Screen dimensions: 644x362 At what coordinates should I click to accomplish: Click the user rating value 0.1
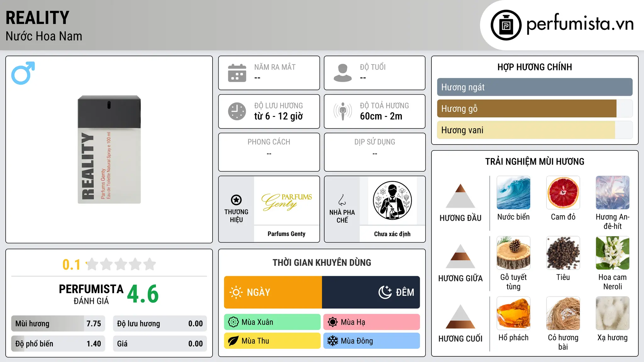71,265
